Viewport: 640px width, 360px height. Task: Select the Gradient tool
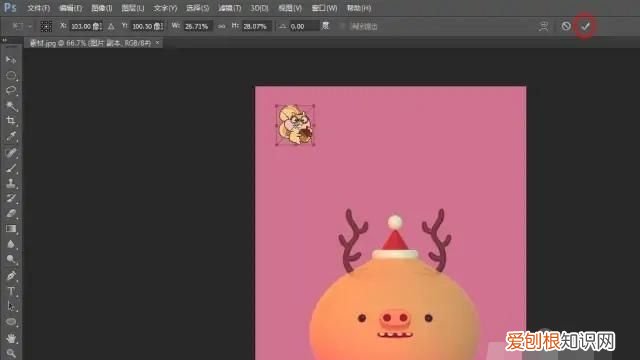click(x=11, y=229)
